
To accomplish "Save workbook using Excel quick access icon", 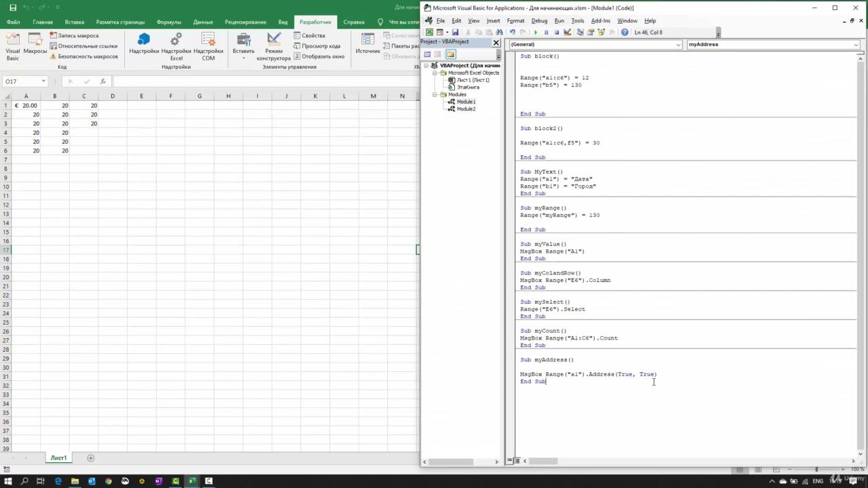I will click(x=13, y=7).
